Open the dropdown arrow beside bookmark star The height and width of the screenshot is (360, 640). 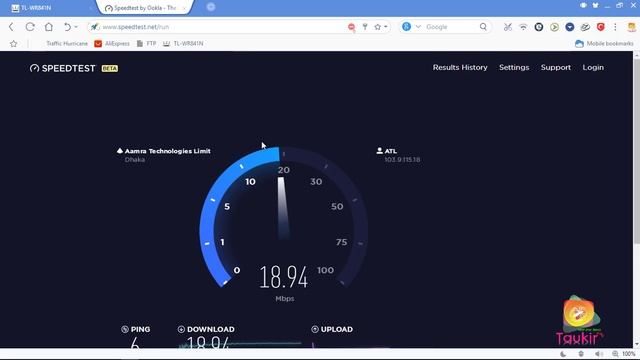pyautogui.click(x=385, y=27)
